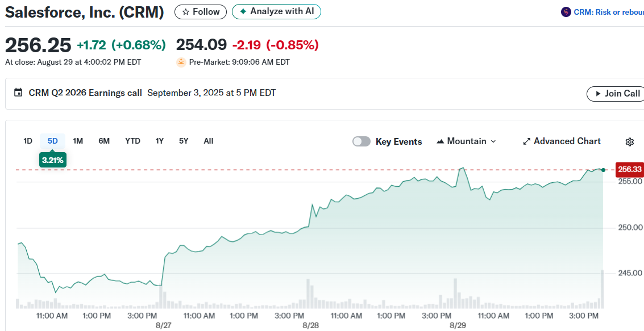This screenshot has height=331, width=644.
Task: Click the 8/28 date label
Action: point(311,325)
